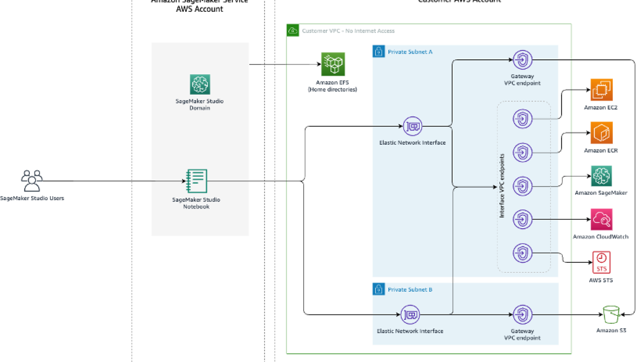Click the 'SageMaker Studio Users' label
The width and height of the screenshot is (644, 362).
[x=32, y=199]
